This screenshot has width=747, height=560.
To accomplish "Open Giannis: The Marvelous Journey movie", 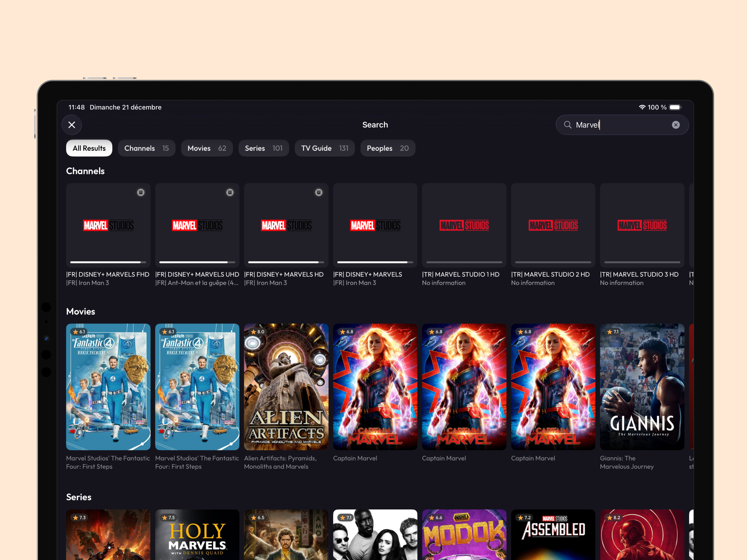I will [x=642, y=387].
